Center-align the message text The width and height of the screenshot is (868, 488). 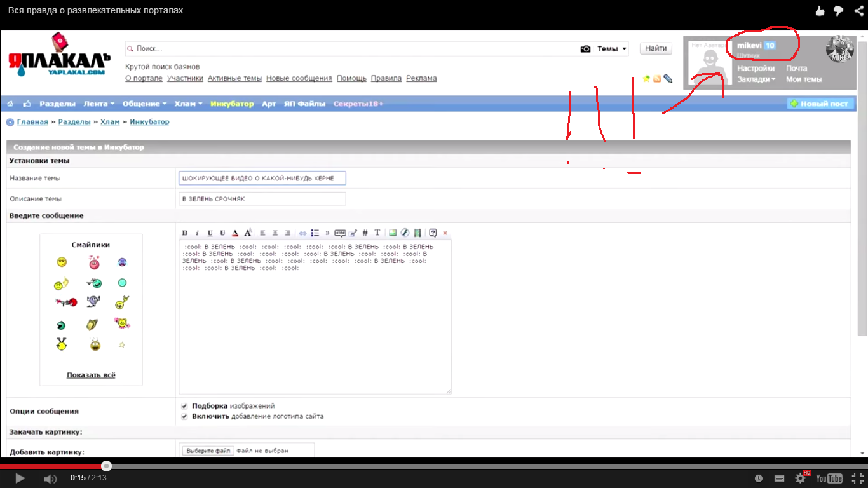coord(275,233)
